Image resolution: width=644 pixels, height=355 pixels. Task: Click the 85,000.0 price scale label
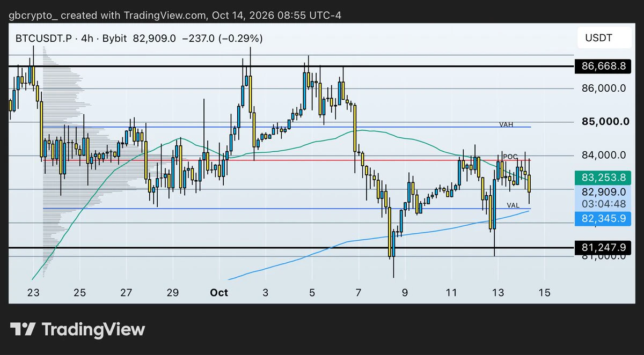point(605,122)
